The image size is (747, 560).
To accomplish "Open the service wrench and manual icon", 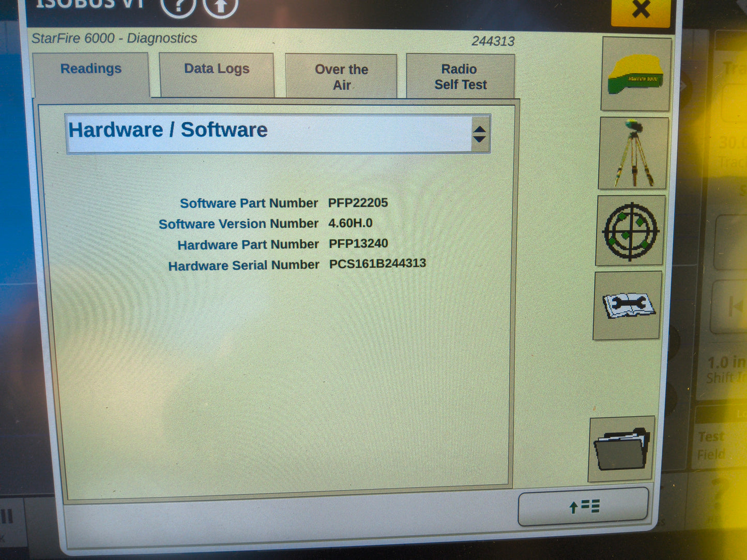I will (627, 306).
